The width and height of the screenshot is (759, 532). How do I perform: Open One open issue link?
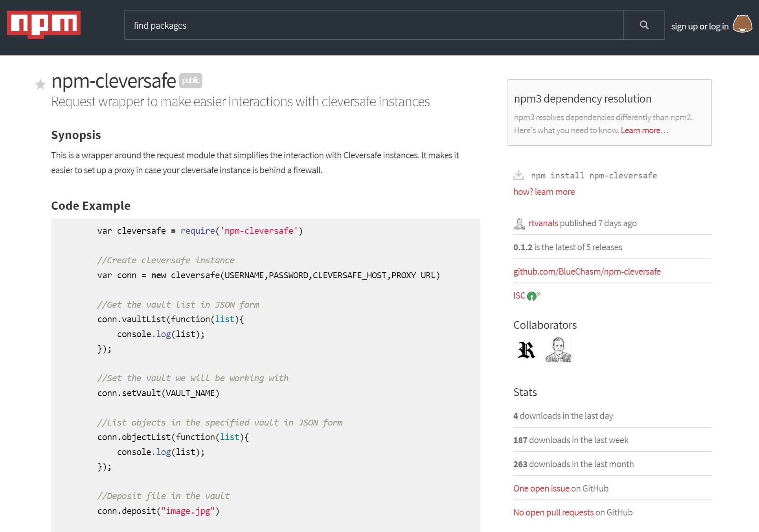pyautogui.click(x=541, y=488)
